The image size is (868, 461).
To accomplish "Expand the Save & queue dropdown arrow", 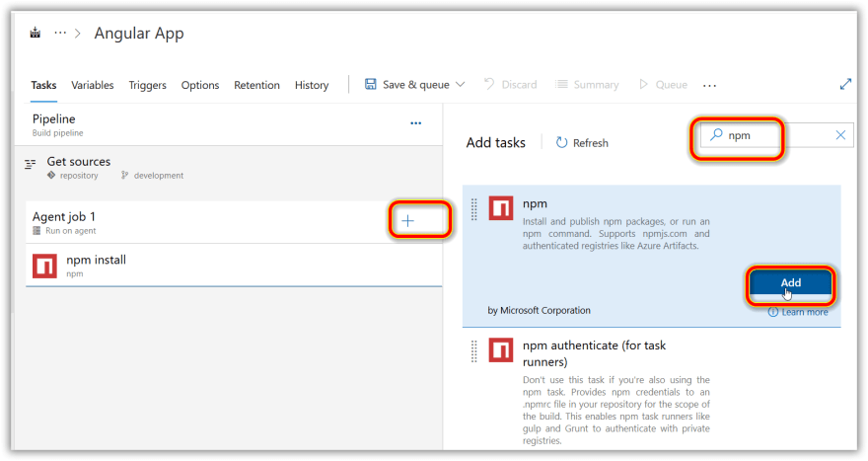I will pyautogui.click(x=460, y=84).
